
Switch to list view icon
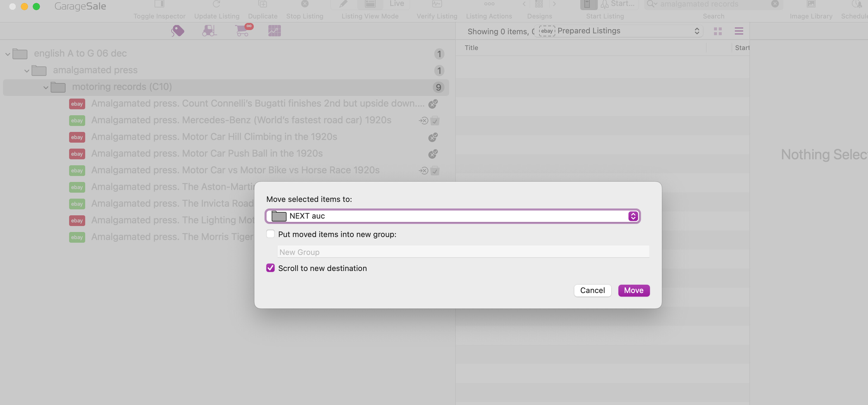coord(739,31)
